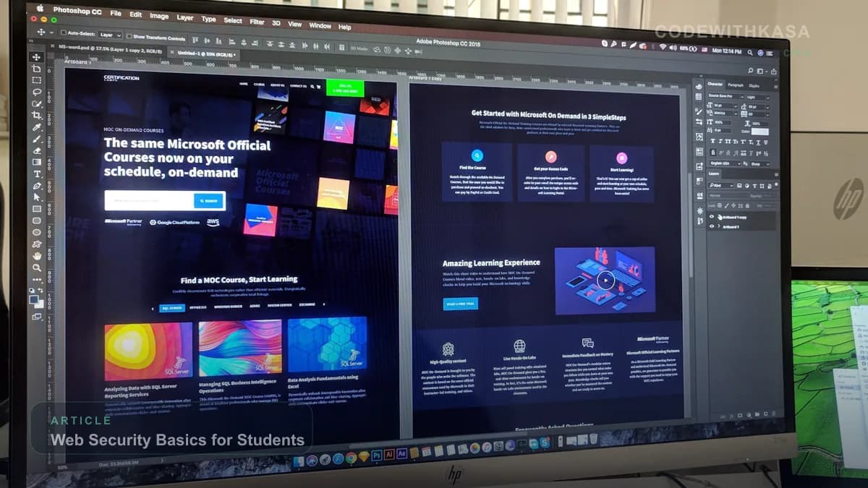Select the Path Selection arrow tool

coord(37,197)
